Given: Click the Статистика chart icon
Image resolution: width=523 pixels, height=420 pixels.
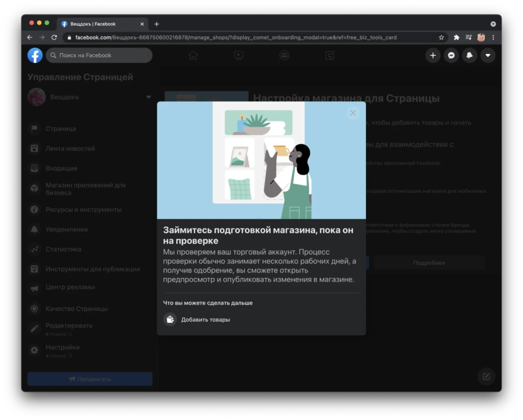Looking at the screenshot, I should pyautogui.click(x=34, y=249).
